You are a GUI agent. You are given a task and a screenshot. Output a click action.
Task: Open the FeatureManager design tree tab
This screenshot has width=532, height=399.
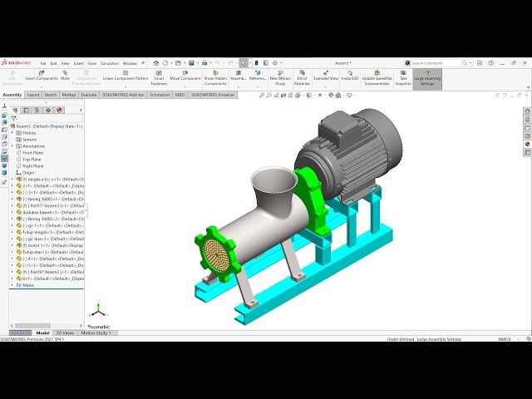(x=15, y=111)
